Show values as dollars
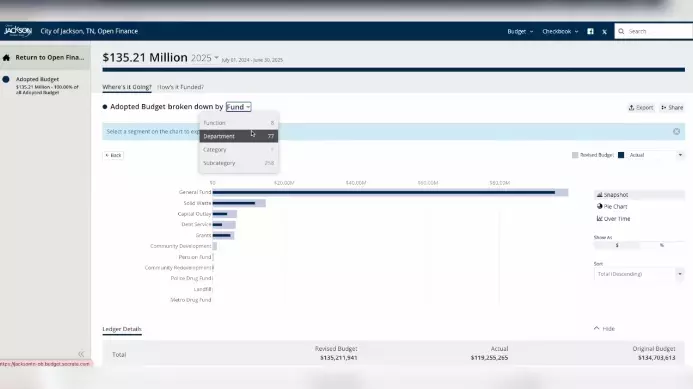Screen dimensions: 693x389 click(x=617, y=245)
